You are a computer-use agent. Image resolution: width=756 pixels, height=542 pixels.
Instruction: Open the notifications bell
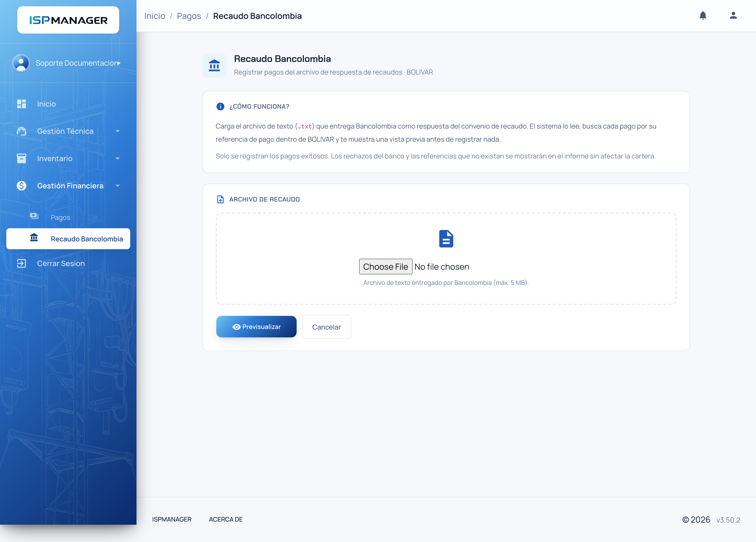[x=703, y=15]
